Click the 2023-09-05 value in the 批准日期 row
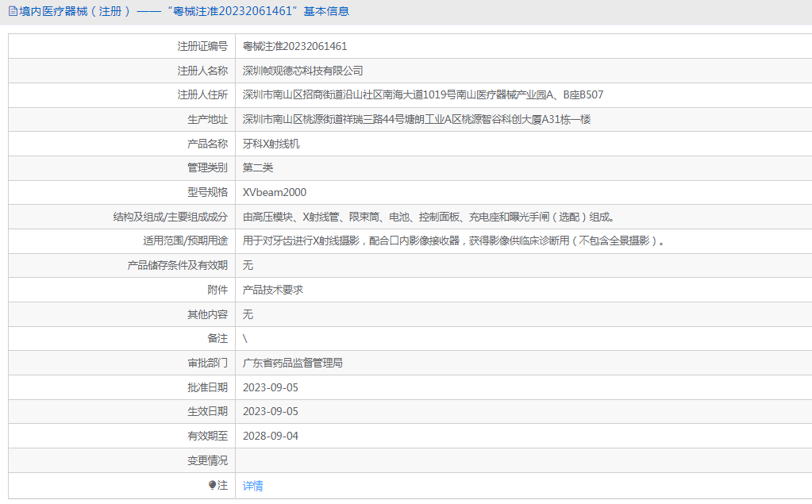This screenshot has height=504, width=812. 271,387
